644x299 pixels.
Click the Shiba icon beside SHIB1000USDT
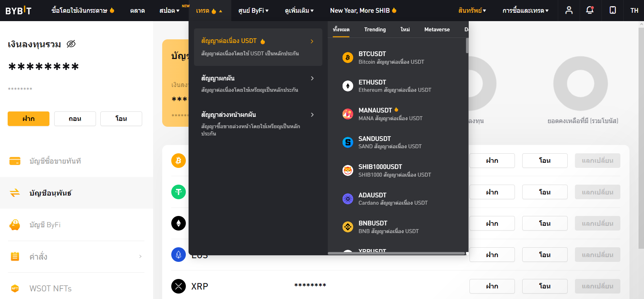coord(348,170)
